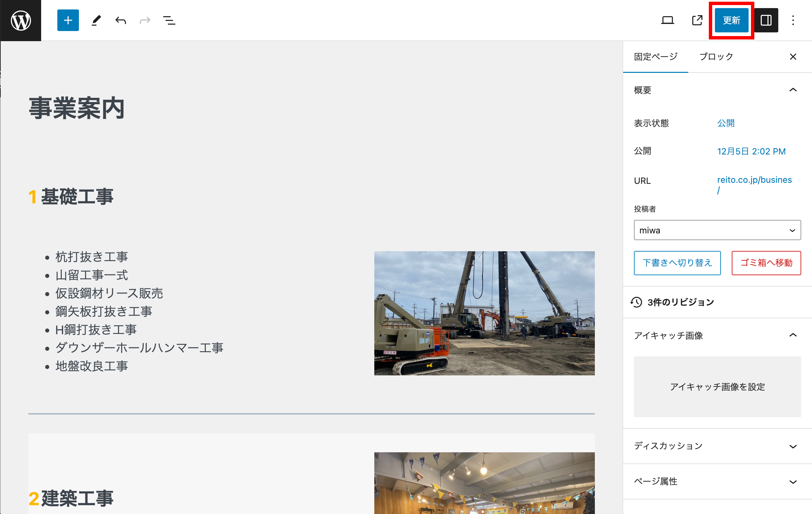The image size is (812, 514).
Task: Open the block inserter plus button
Action: pos(68,20)
